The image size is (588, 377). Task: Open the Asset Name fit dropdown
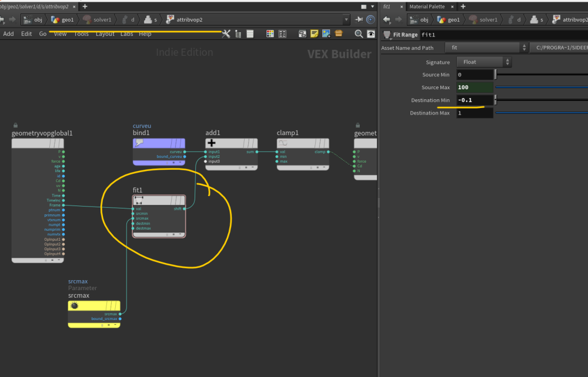[x=487, y=48]
